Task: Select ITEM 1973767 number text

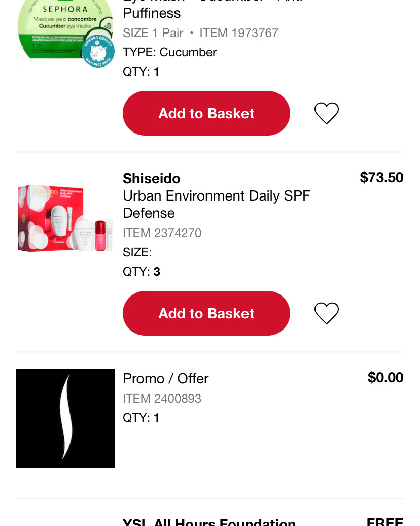Action: [238, 33]
